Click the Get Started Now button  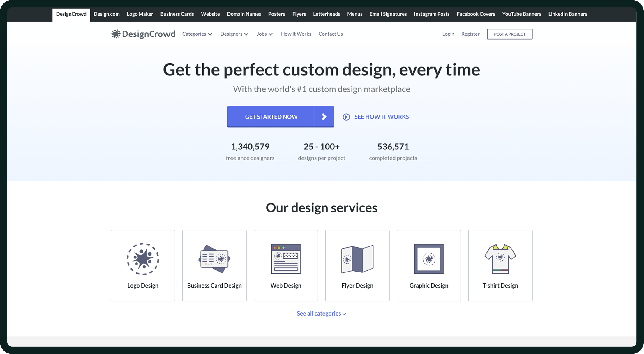pyautogui.click(x=280, y=117)
